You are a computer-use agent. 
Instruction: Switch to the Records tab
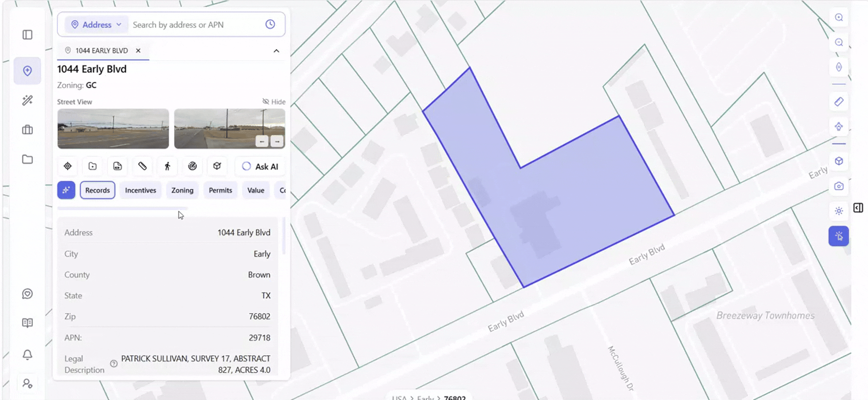(x=97, y=190)
